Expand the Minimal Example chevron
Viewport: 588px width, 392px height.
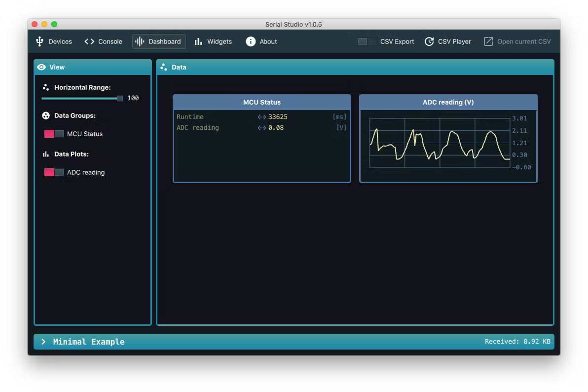tap(43, 342)
